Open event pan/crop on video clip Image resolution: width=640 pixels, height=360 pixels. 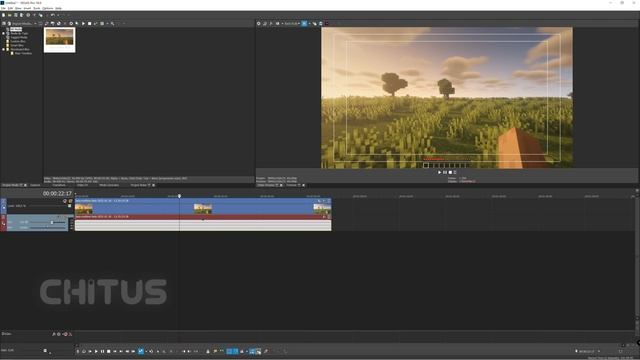coord(319,201)
